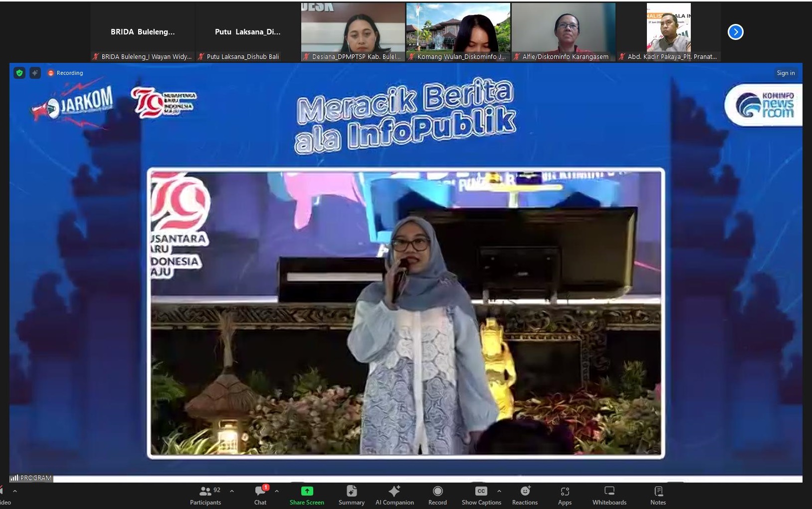Click the sparkle icon beside the shield

[35, 73]
